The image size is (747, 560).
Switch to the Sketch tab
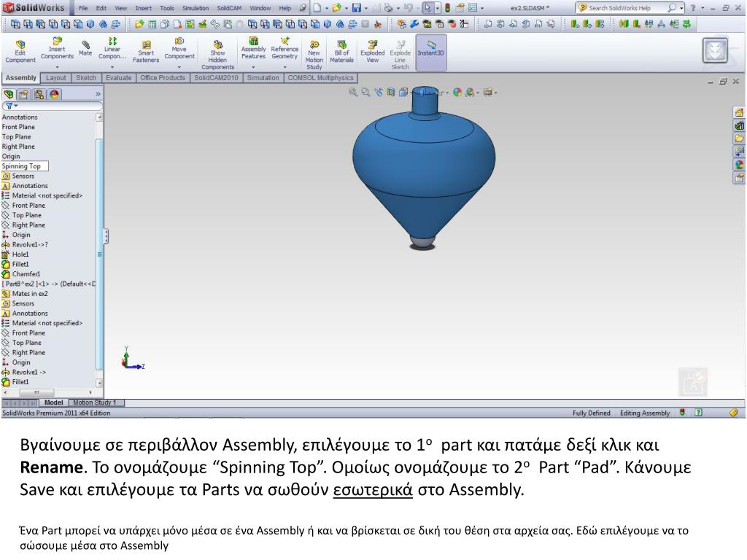click(86, 77)
